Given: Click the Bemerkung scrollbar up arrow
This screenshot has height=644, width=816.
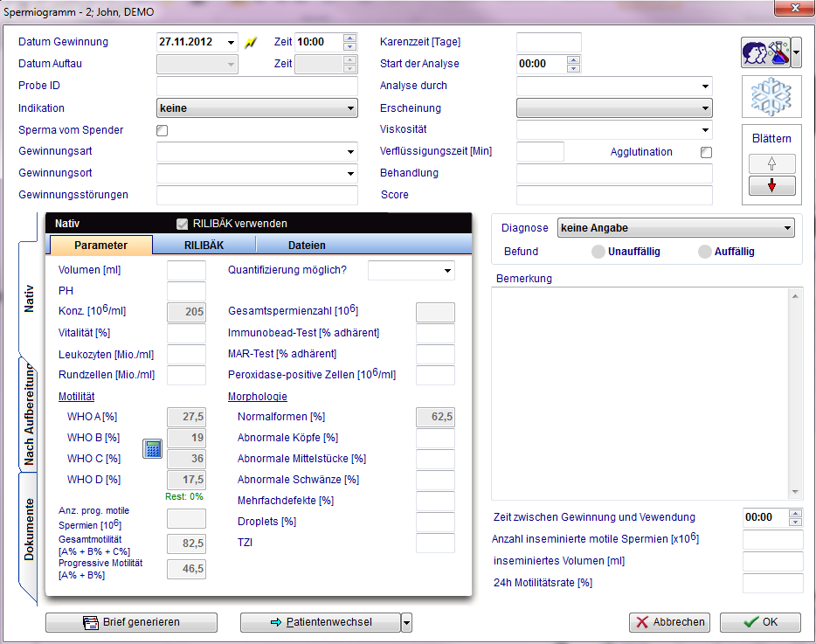Looking at the screenshot, I should coord(795,296).
